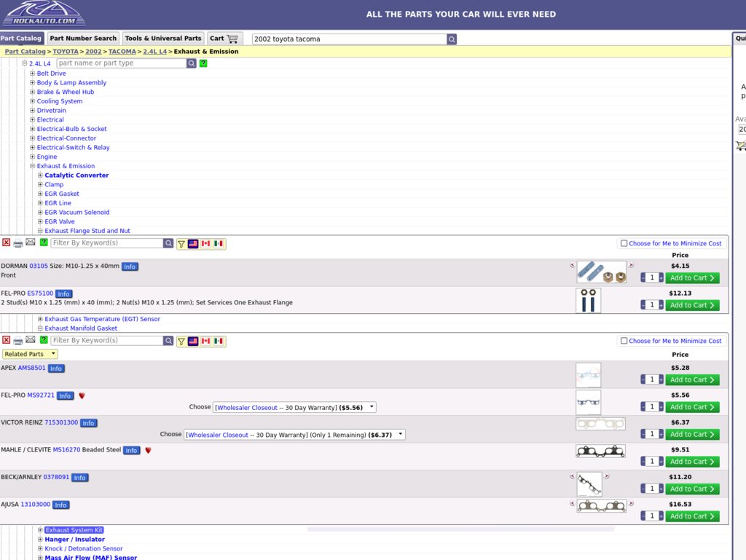
Task: Select Mexico flag filter in Exhaust Manifold Gasket listing
Action: click(219, 342)
